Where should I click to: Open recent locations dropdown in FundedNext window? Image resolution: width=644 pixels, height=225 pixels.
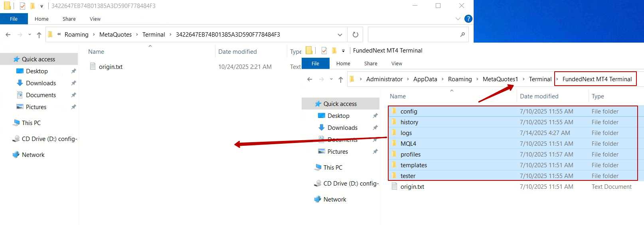pos(331,79)
